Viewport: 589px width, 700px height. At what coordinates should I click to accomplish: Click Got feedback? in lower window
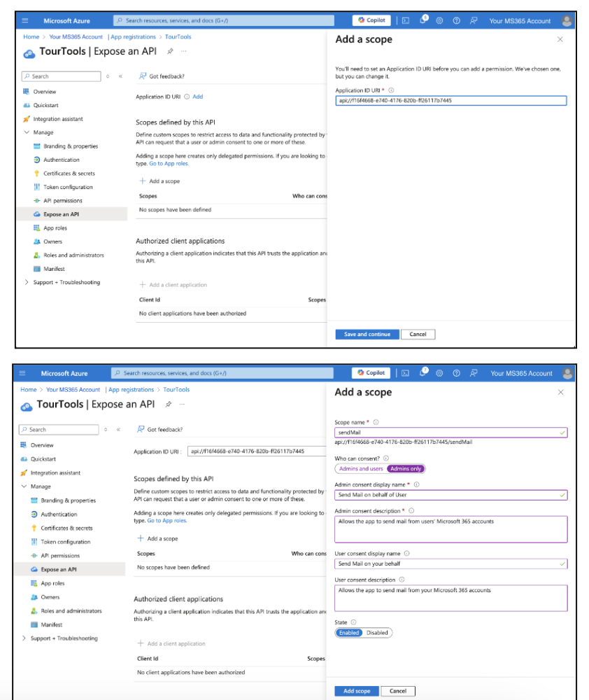click(x=159, y=430)
